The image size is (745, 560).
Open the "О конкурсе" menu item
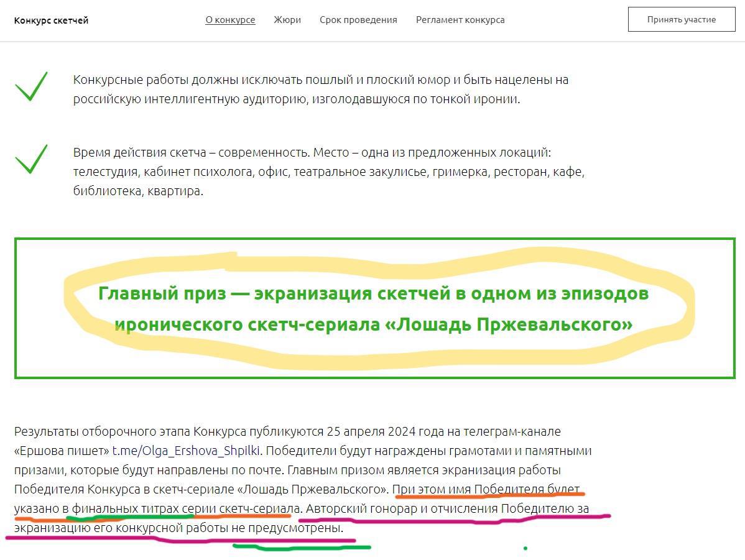(230, 20)
